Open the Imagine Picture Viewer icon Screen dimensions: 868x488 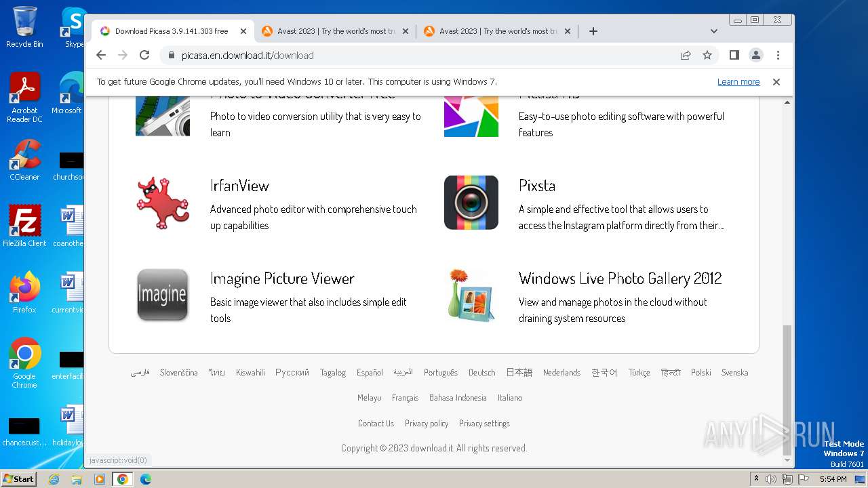163,296
